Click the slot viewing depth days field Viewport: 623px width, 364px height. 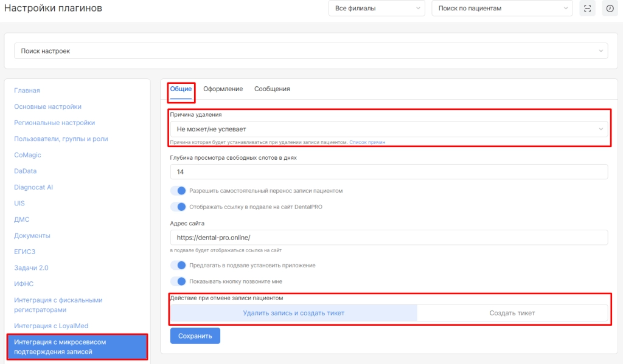pyautogui.click(x=389, y=172)
